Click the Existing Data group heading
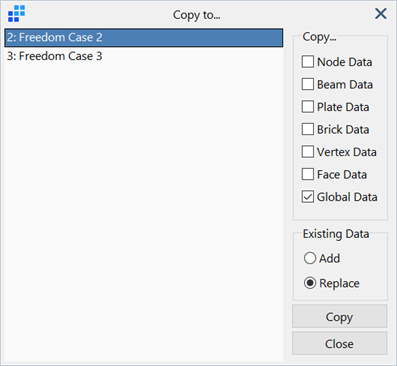 tap(336, 234)
